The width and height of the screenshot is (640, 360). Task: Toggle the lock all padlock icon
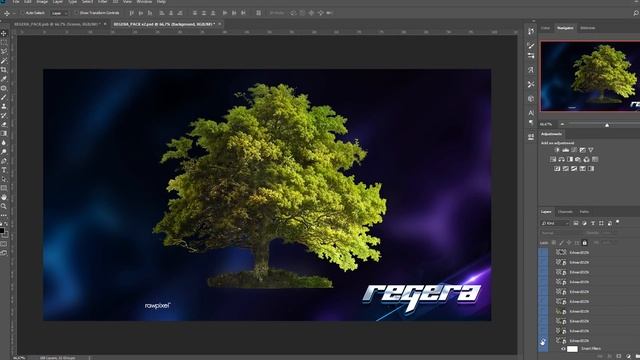(584, 243)
